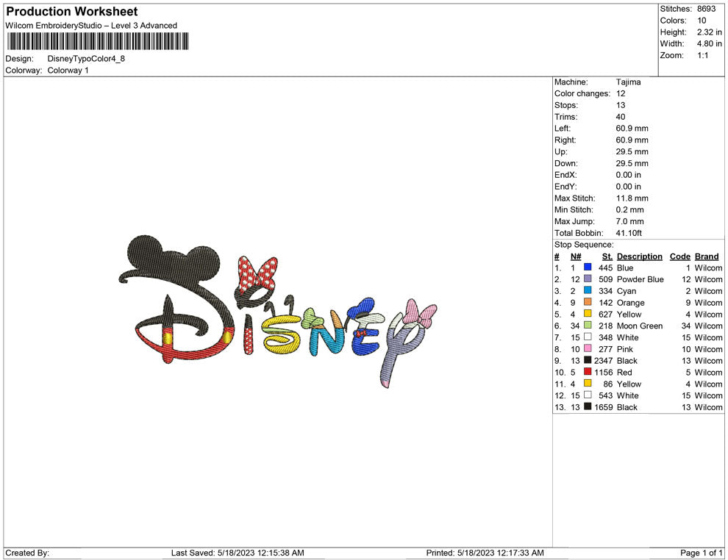This screenshot has height=560, width=728.
Task: Click the Min Stitch value '0.2 mm'
Action: 630,209
